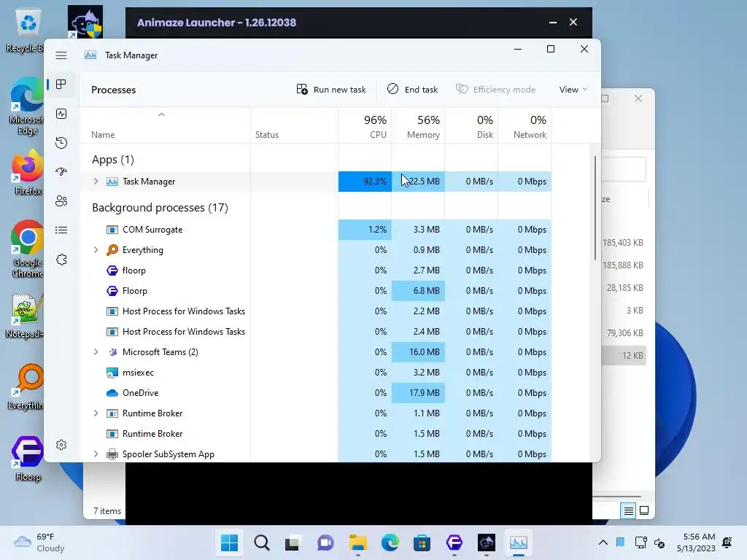Expand Spooler SubSystem App group
The height and width of the screenshot is (560, 747).
(x=96, y=454)
